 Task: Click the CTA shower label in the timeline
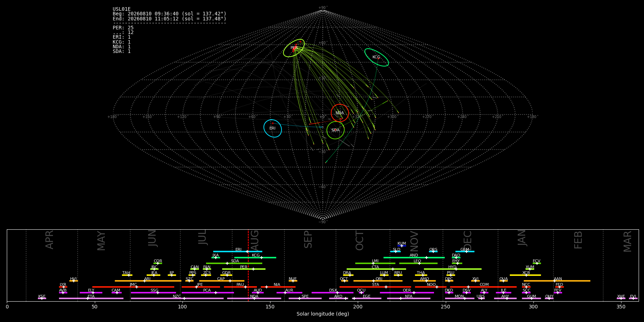pyautogui.click(x=375, y=267)
